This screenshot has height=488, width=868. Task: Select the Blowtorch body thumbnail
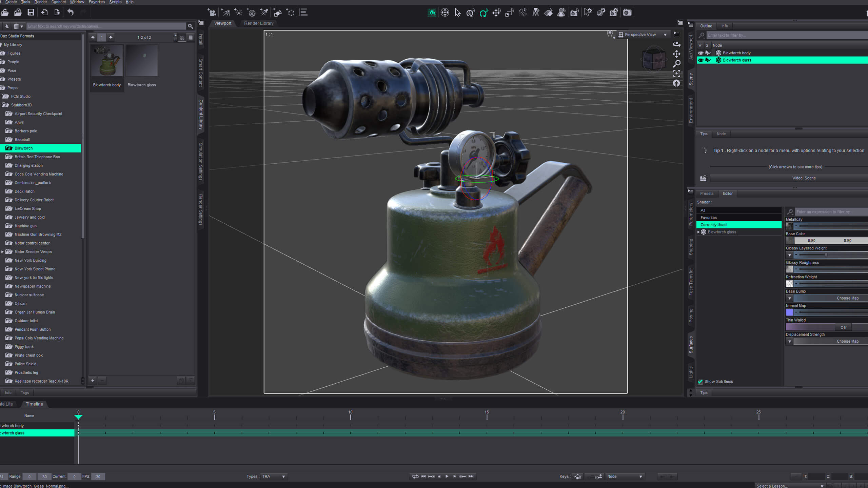(x=107, y=60)
